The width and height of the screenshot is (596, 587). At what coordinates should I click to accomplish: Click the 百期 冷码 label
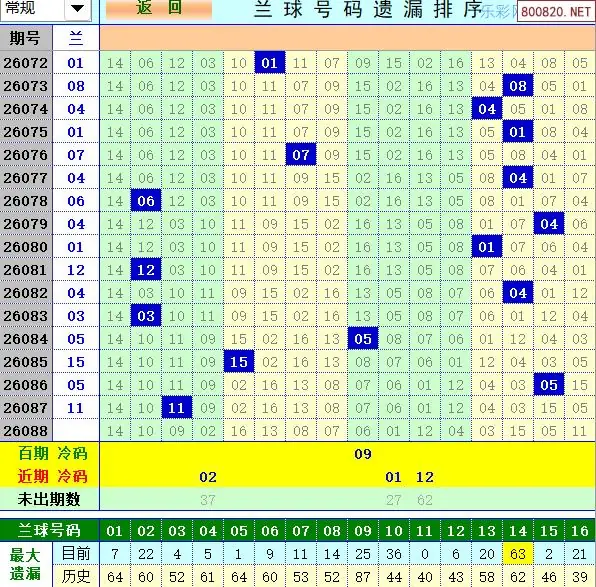coord(53,454)
